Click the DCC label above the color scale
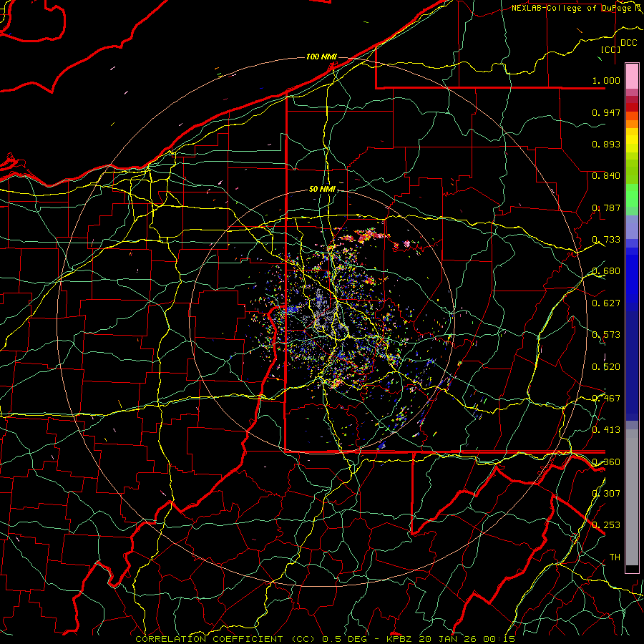The height and width of the screenshot is (644, 644). [629, 43]
